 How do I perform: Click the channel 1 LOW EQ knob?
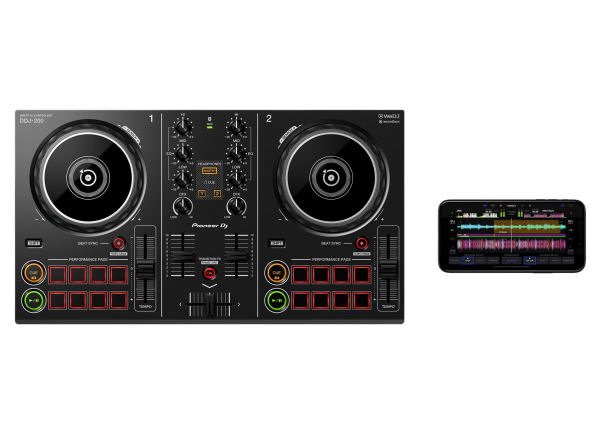click(183, 179)
